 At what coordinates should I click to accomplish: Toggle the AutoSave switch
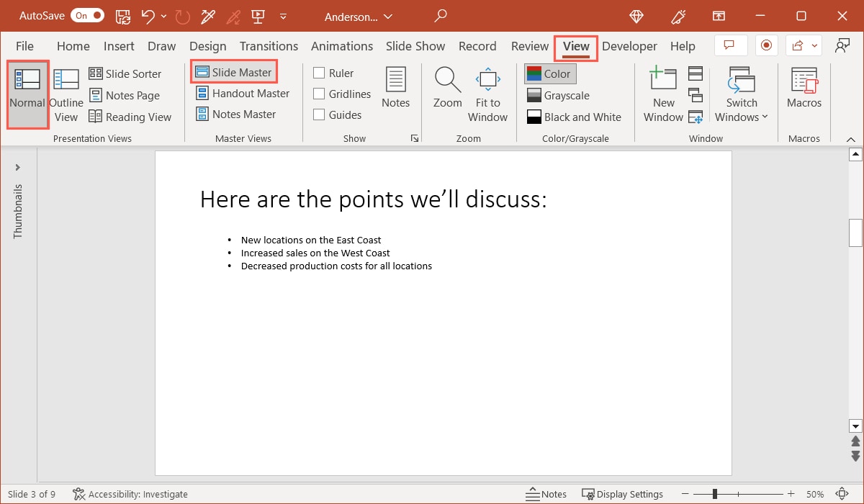87,16
